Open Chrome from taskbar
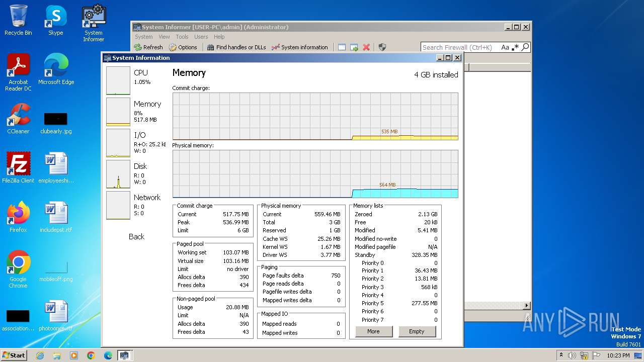Screen dimensions: 644x362 [91, 355]
